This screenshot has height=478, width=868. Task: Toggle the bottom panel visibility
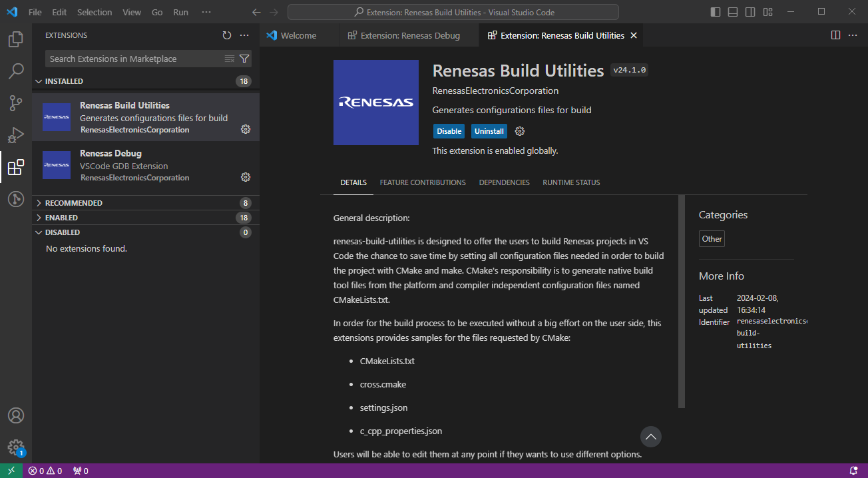[733, 12]
